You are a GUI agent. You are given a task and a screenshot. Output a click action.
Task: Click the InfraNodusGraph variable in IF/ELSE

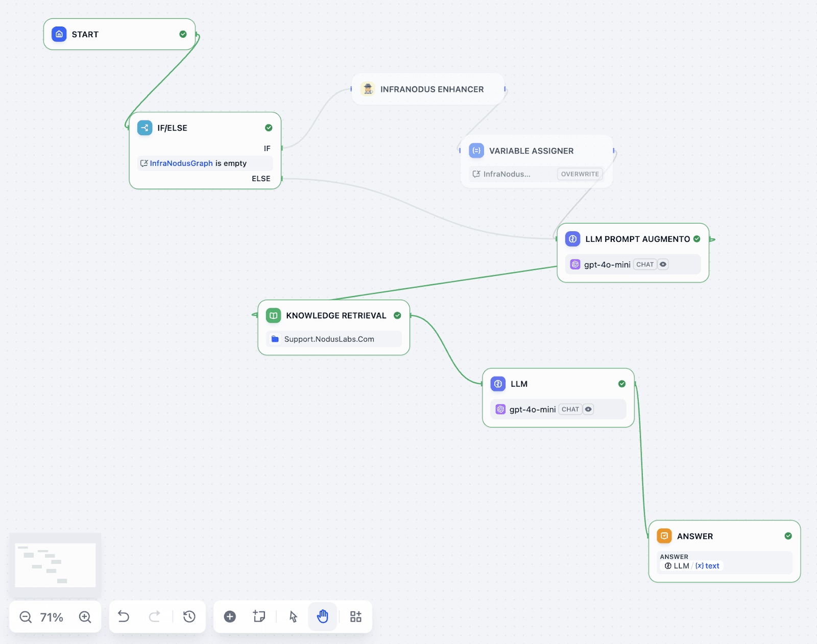click(x=181, y=163)
